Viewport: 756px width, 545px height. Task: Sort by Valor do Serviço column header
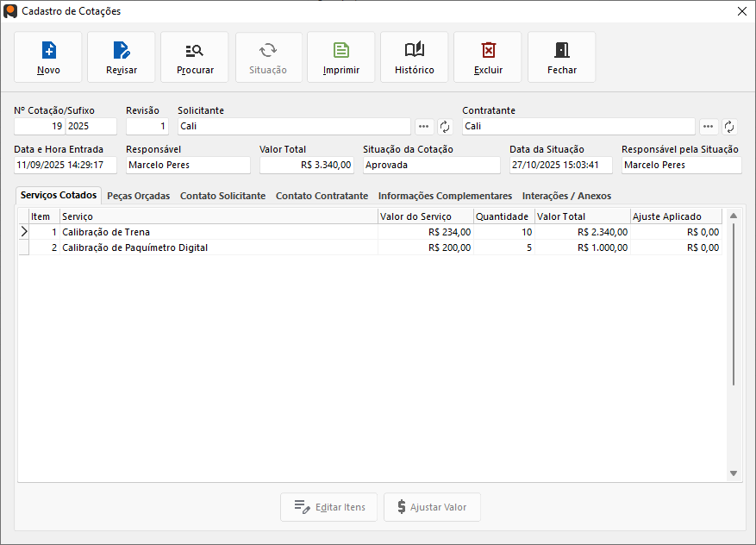pos(425,216)
